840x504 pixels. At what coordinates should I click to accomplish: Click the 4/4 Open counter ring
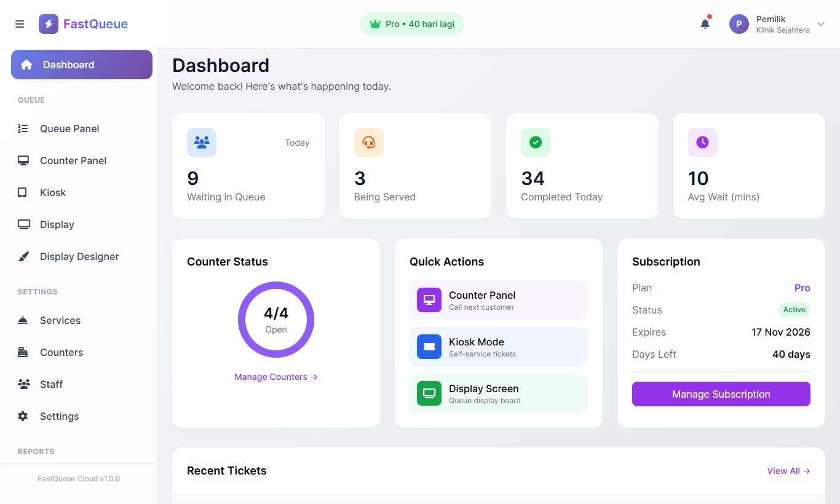point(276,320)
